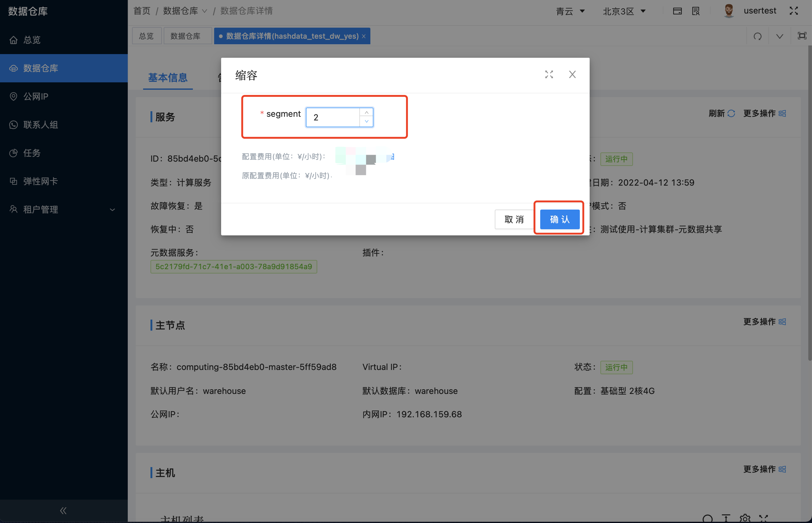Click the circular refresh icon in the tab bar
812x523 pixels.
coord(757,36)
